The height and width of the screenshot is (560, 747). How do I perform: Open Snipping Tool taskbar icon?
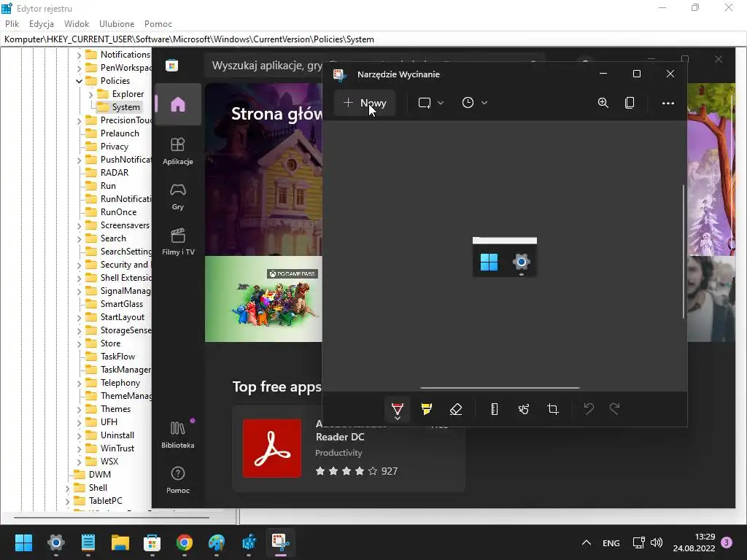point(281,542)
